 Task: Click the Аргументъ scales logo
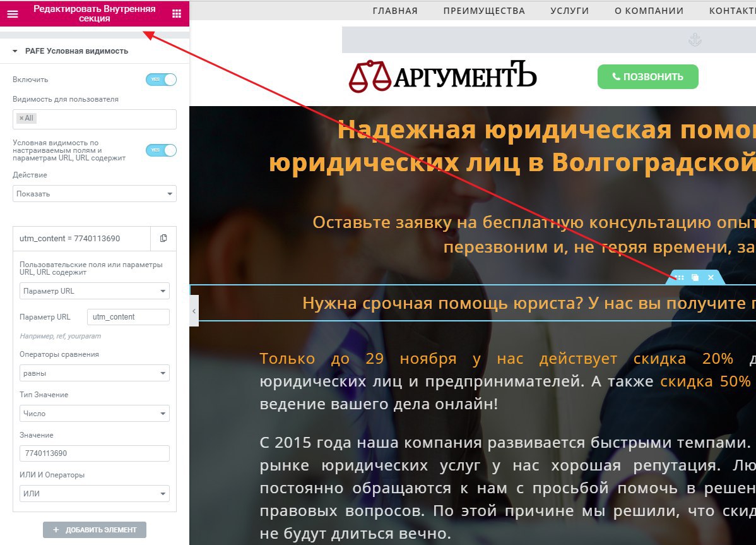click(x=442, y=76)
